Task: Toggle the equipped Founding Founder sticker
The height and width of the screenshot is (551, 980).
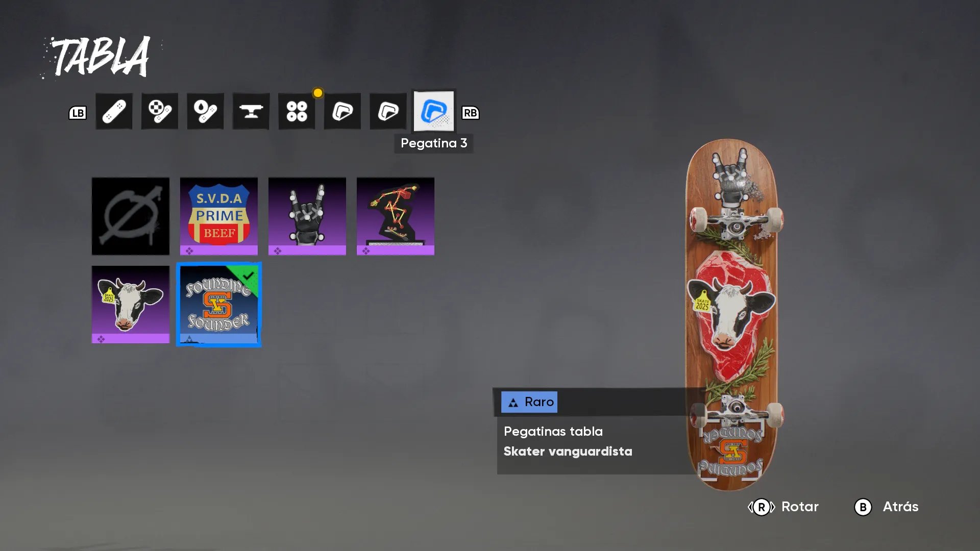Action: 219,305
